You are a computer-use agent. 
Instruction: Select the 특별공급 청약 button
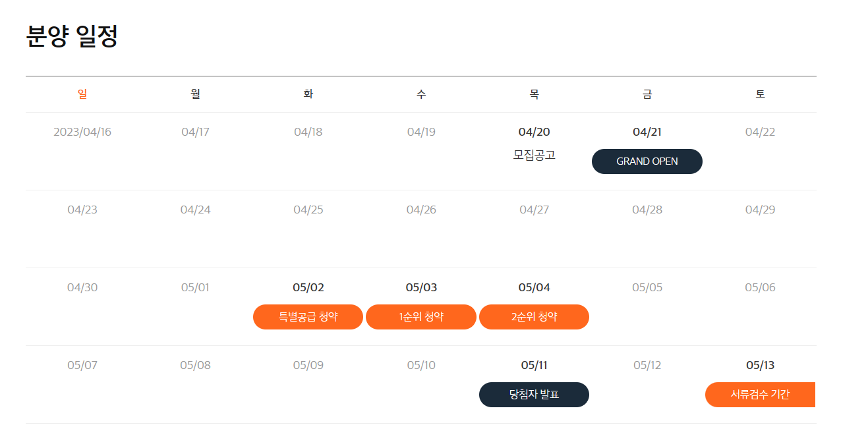point(308,317)
